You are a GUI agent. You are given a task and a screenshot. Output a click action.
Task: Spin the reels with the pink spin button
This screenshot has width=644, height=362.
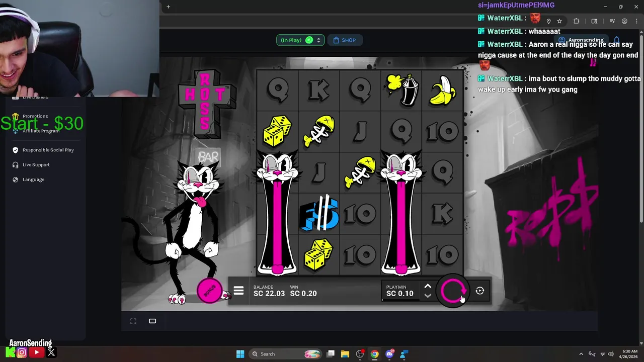point(453,291)
